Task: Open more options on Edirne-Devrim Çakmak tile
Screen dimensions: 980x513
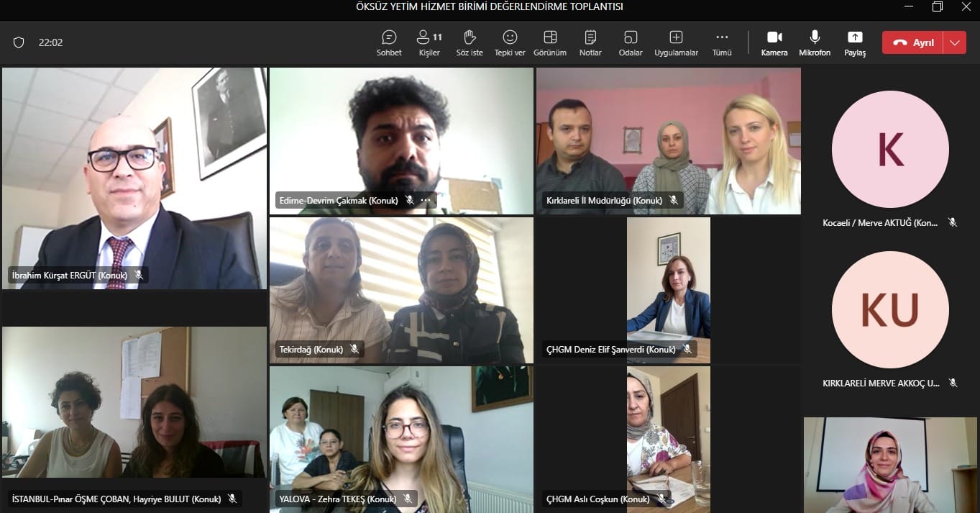Action: click(x=426, y=201)
